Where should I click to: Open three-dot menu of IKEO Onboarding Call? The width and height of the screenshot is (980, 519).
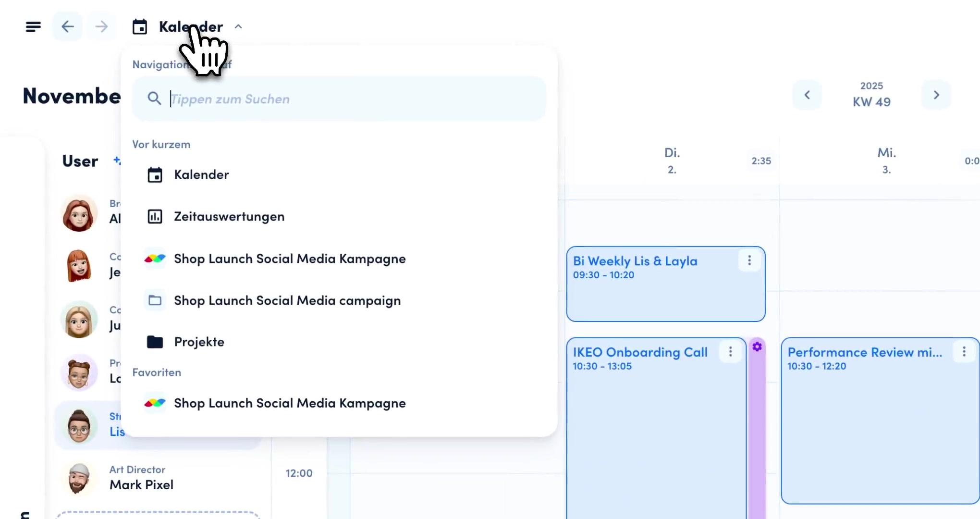(x=731, y=352)
